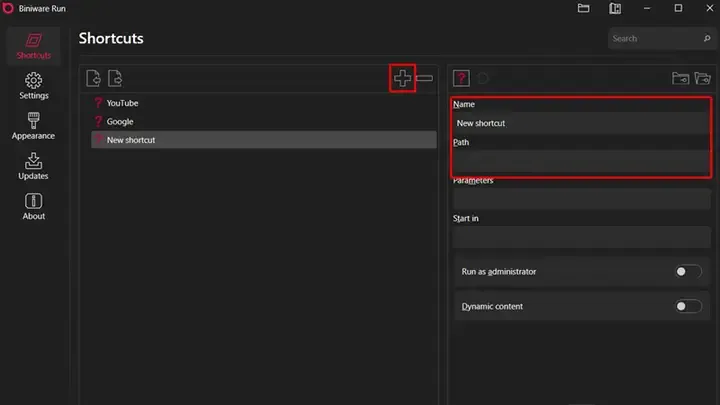Screen dimensions: 720x405
Task: Click the Start in input field
Action: (x=581, y=238)
